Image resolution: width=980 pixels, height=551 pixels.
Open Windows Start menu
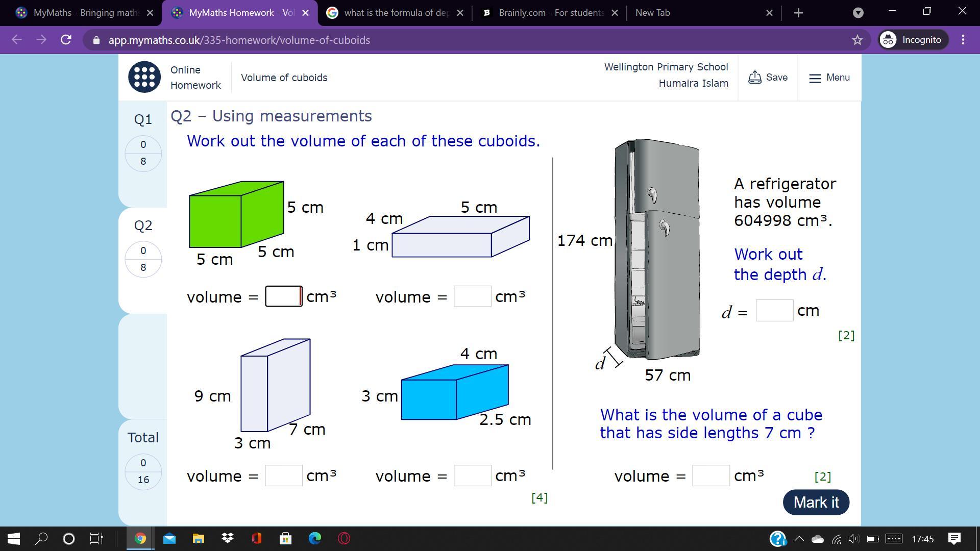tap(14, 538)
